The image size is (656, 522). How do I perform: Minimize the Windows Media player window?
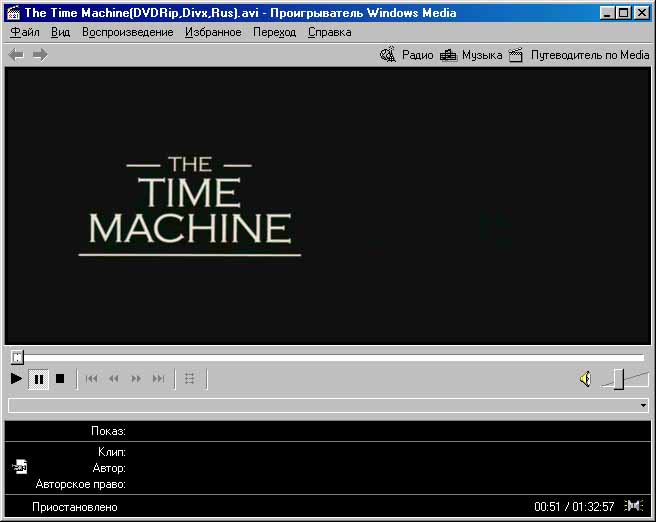click(606, 13)
